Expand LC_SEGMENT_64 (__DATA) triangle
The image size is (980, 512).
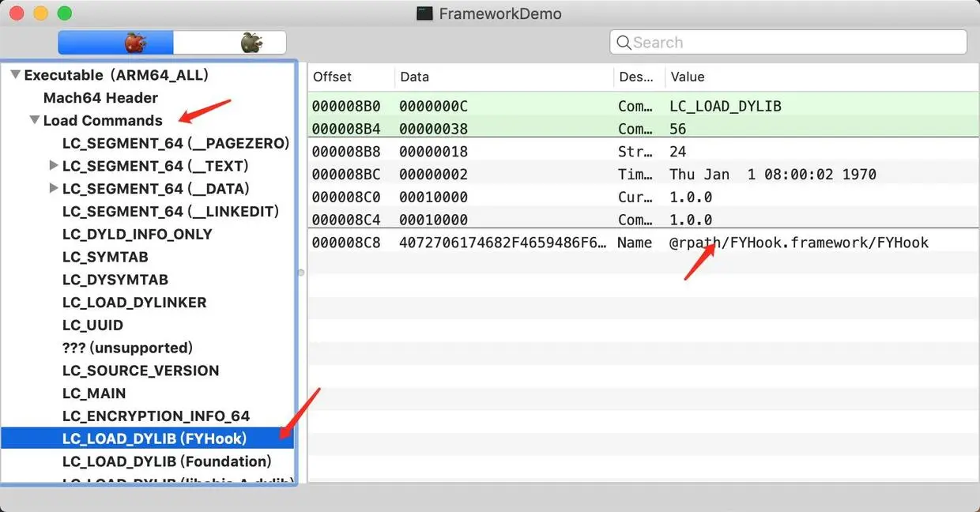[x=54, y=189]
